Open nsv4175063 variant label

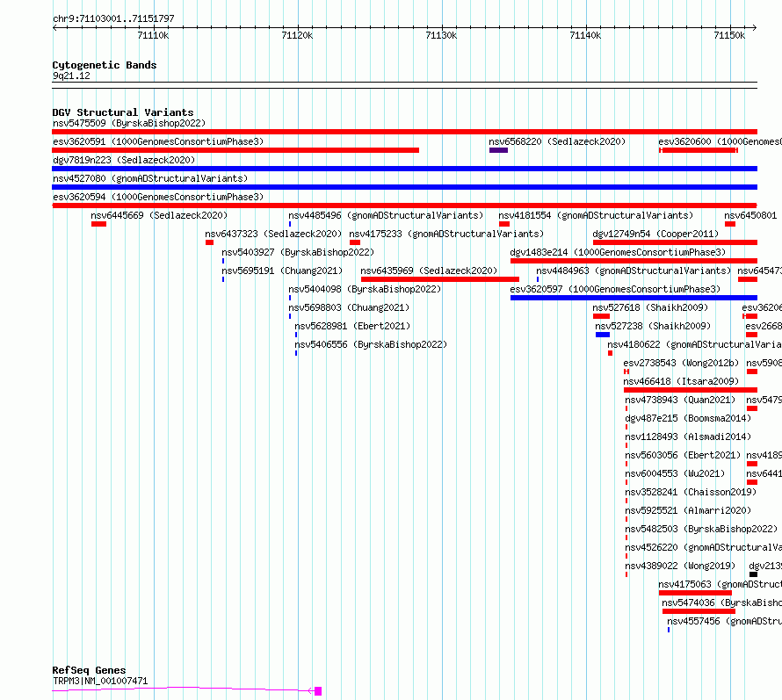pyautogui.click(x=720, y=584)
